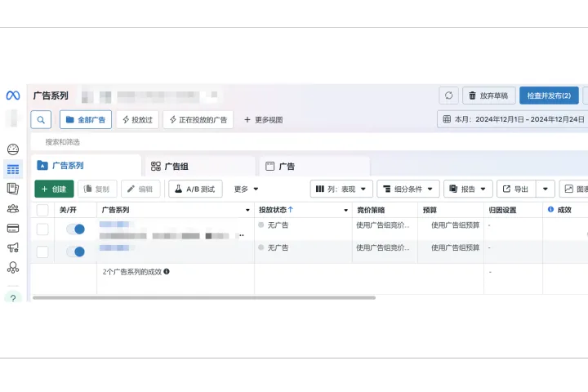Click the info icon beside 成效

[x=550, y=209]
